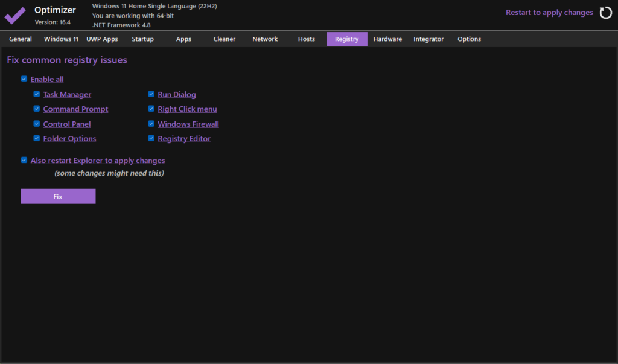The height and width of the screenshot is (364, 618).
Task: Switch to the Options tab
Action: tap(469, 39)
